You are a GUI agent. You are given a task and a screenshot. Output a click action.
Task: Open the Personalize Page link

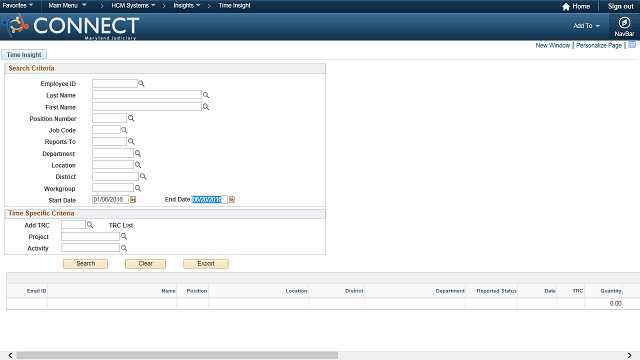[x=599, y=45]
